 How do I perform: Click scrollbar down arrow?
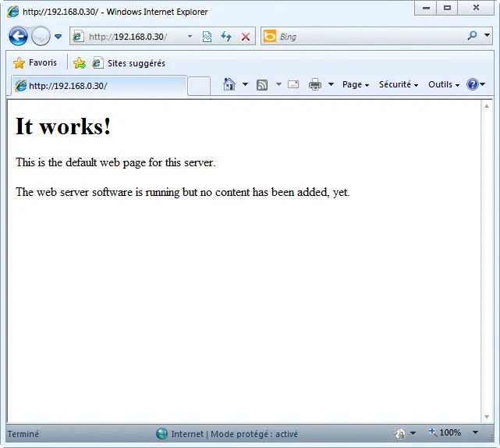[x=487, y=417]
